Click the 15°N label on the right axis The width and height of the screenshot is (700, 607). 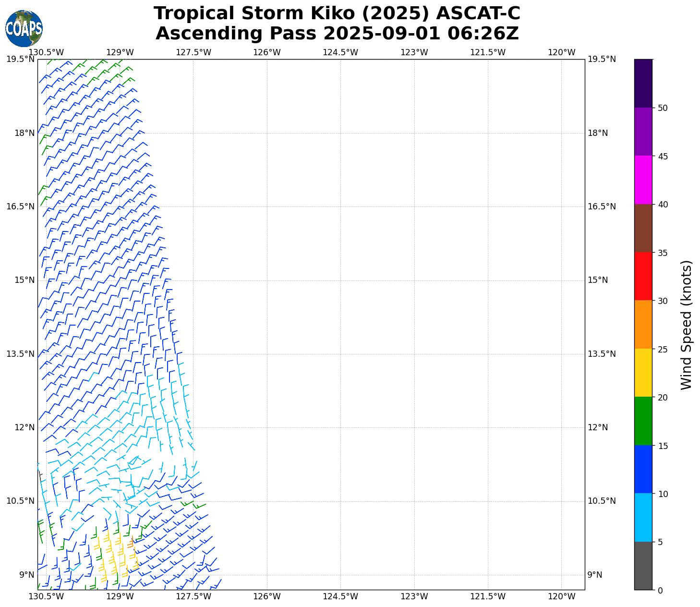[598, 280]
